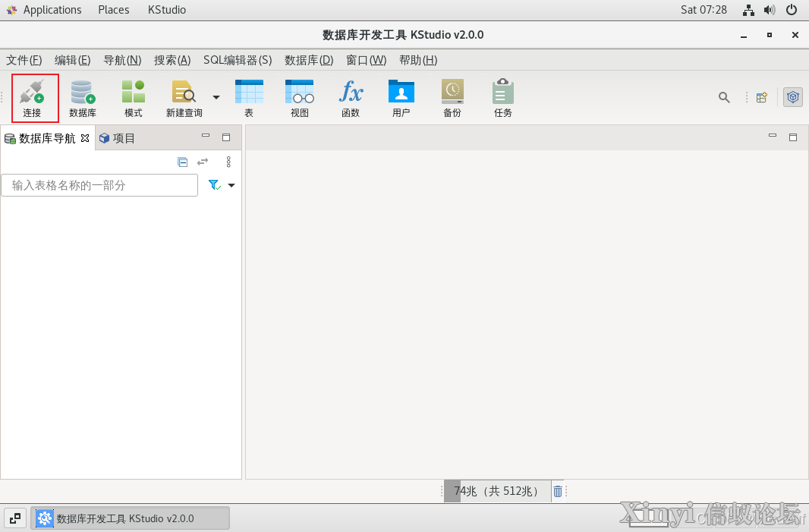Toggle link with editor arrows icon
809x532 pixels.
point(203,162)
